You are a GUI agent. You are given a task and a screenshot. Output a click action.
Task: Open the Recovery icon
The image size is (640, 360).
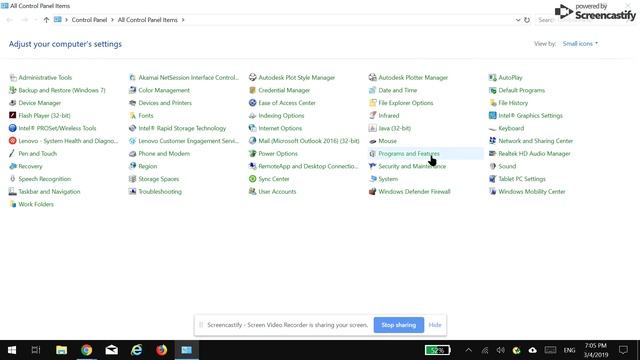[x=13, y=166]
